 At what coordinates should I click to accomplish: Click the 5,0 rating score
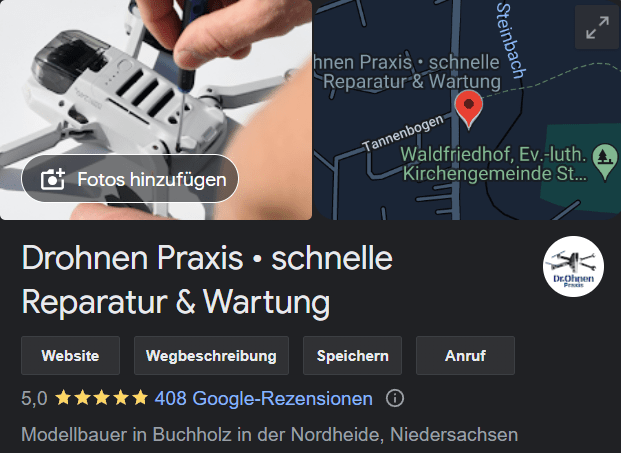tap(34, 398)
